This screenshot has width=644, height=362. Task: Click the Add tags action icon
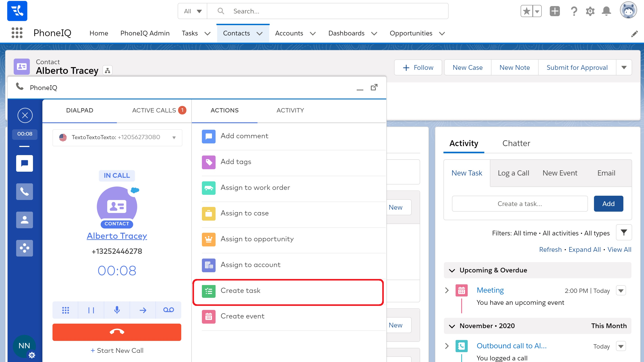click(209, 162)
